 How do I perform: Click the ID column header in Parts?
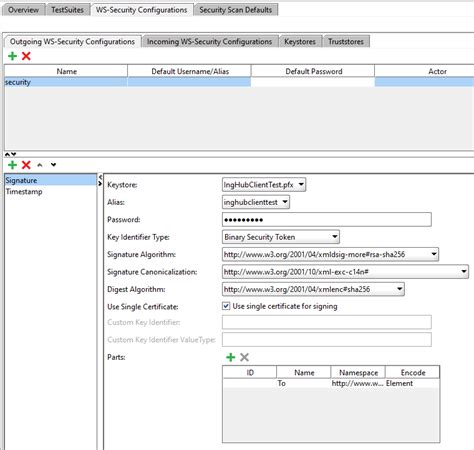[250, 372]
